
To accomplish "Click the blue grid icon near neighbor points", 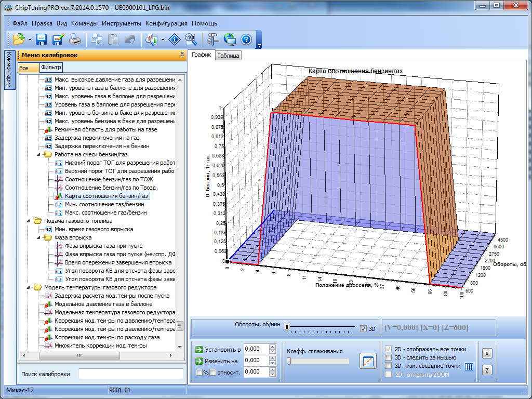I will tap(469, 366).
